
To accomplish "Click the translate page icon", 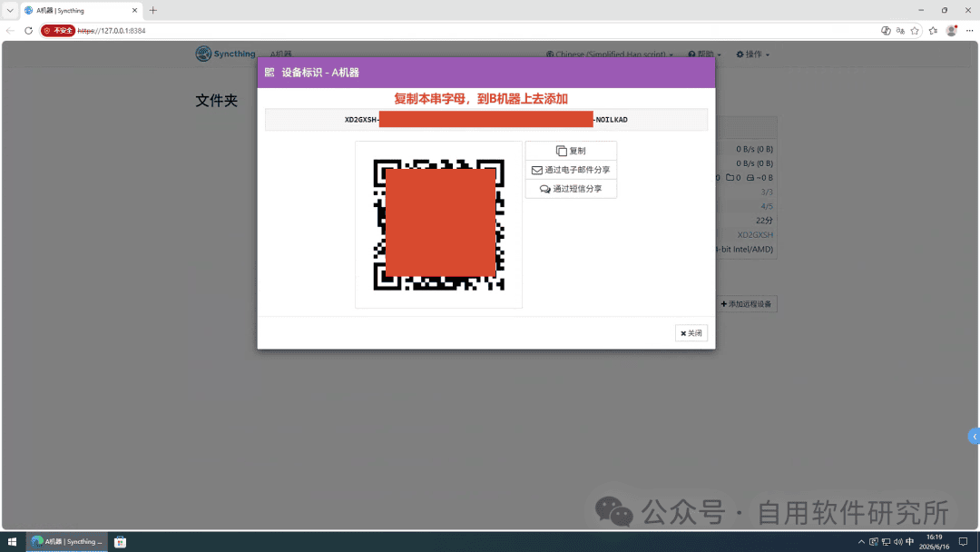I will (x=900, y=31).
